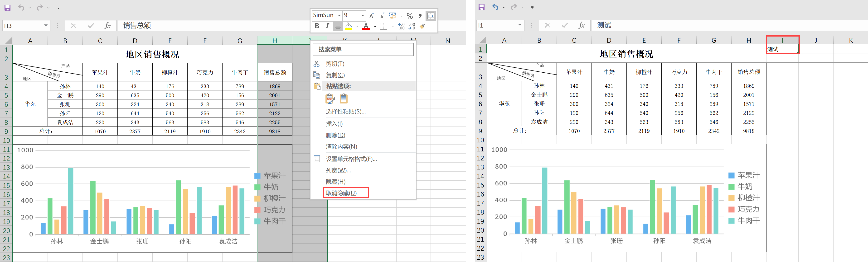Click the increase decimal icon
The height and width of the screenshot is (262, 868).
[401, 26]
